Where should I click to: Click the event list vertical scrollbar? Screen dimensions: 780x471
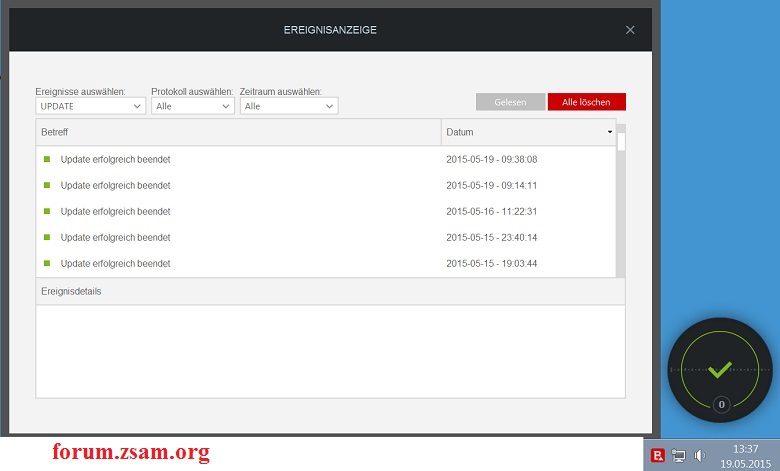coord(621,200)
